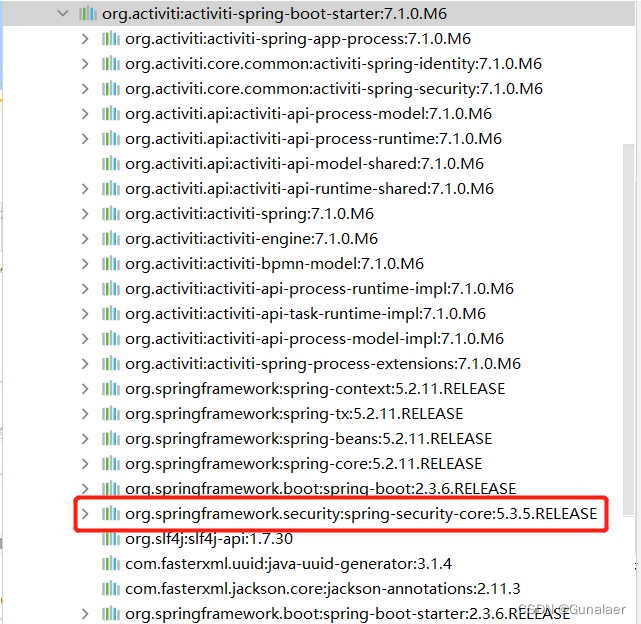Viewport: 641px width, 624px height.
Task: Expand the activiti-bpmn-model node
Action: pyautogui.click(x=85, y=264)
